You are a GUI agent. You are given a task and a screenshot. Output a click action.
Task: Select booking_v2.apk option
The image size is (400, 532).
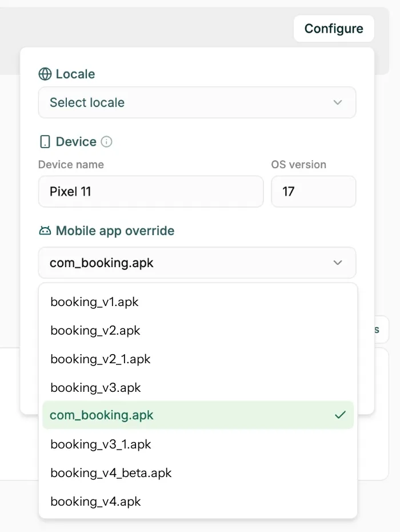tap(198, 330)
